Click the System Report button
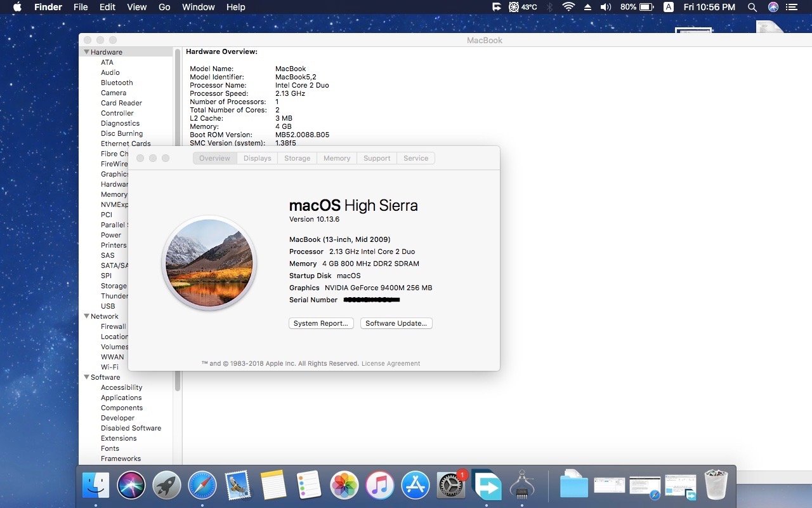This screenshot has height=508, width=812. tap(321, 323)
